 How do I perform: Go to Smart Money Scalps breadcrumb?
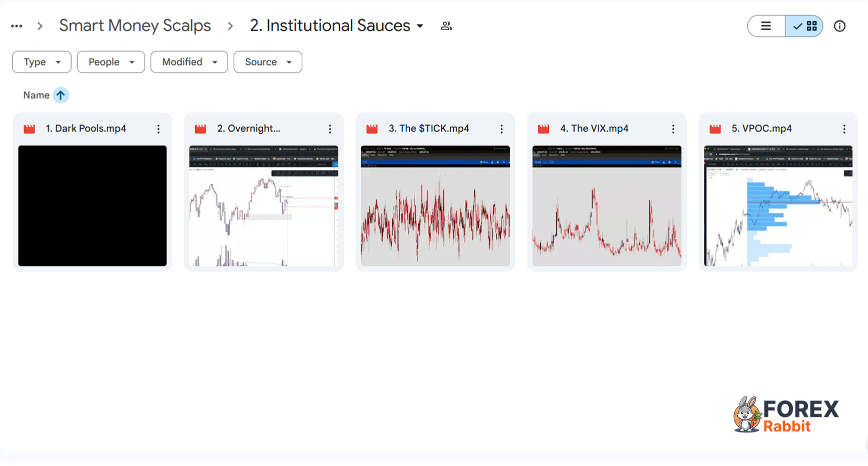[135, 25]
